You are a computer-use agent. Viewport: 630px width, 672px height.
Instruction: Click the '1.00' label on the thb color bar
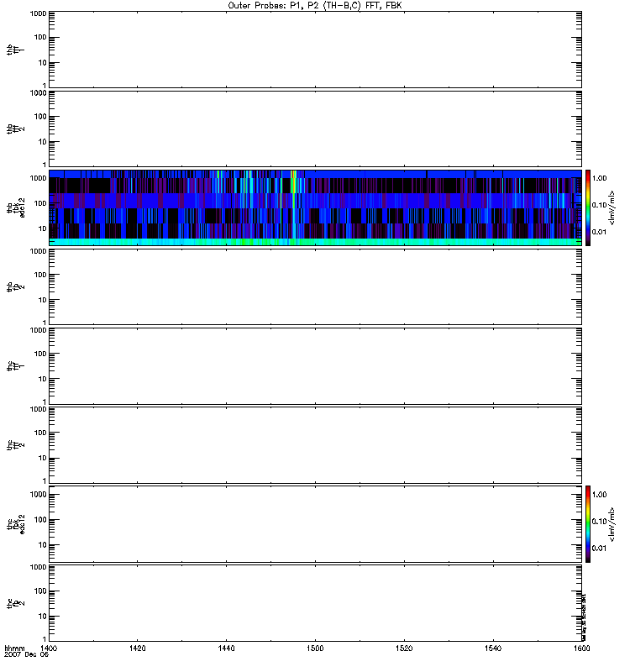click(599, 178)
